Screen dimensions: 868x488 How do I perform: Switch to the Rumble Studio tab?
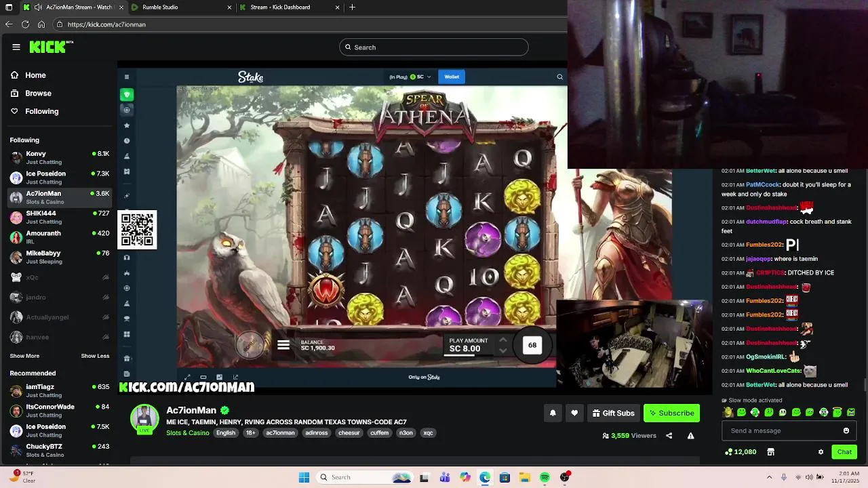pos(180,7)
